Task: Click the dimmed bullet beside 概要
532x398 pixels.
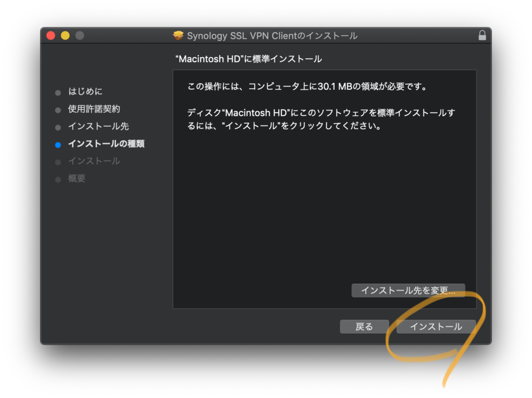Action: click(x=58, y=180)
